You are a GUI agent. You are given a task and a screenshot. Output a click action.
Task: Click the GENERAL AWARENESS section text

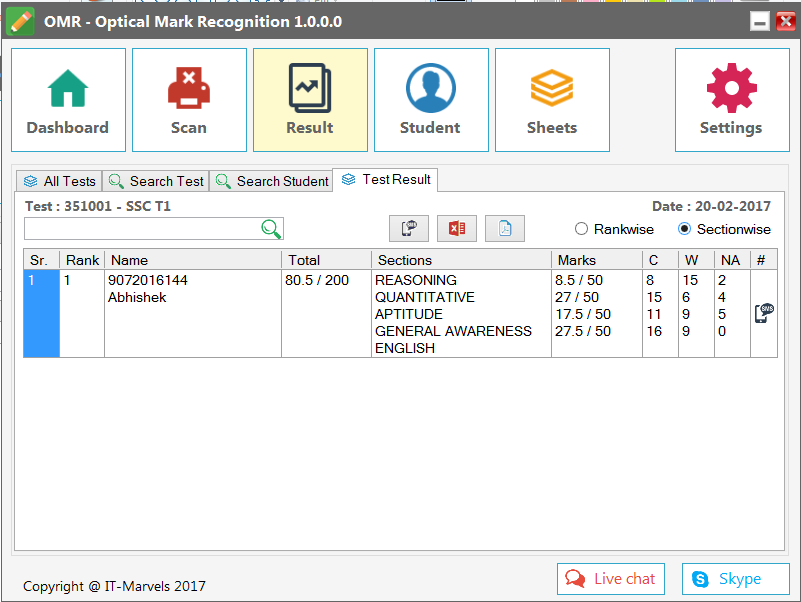[453, 331]
